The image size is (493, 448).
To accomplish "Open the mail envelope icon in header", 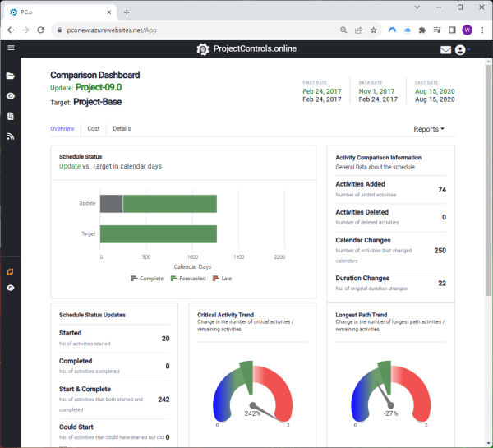I will [445, 49].
